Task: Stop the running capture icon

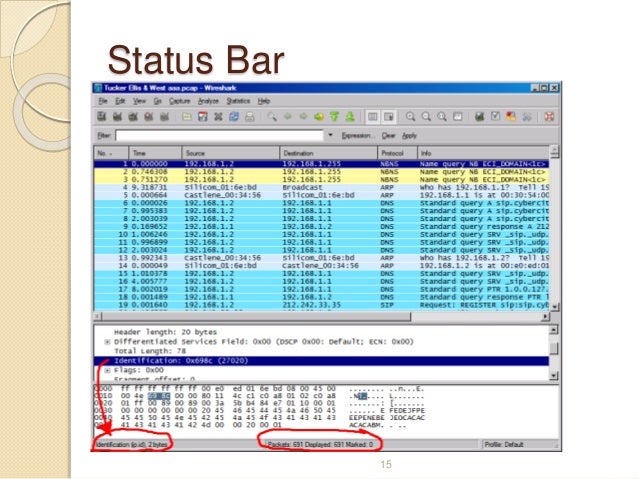Action: click(x=149, y=117)
